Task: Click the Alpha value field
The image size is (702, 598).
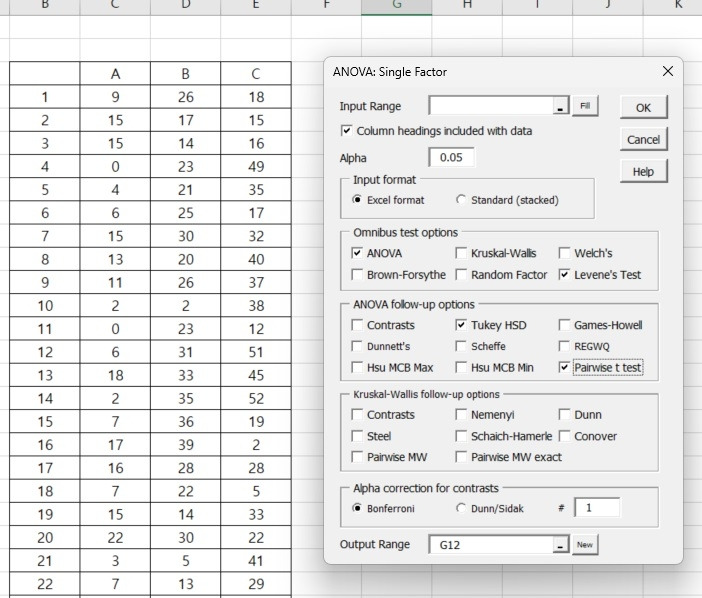Action: [451, 158]
